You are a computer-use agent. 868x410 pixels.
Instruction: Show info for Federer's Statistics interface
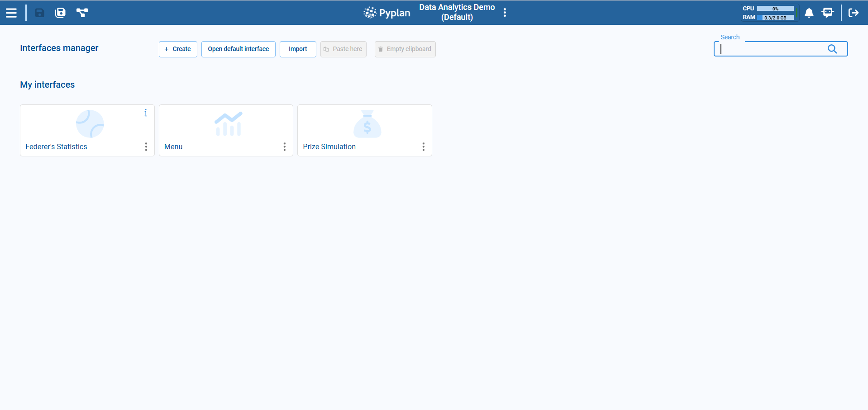[146, 113]
